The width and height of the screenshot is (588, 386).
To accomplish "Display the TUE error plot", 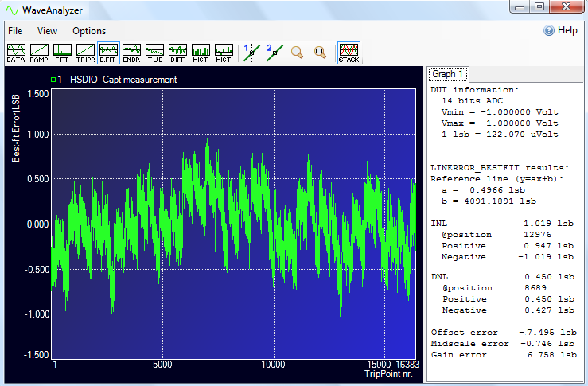I will point(154,53).
